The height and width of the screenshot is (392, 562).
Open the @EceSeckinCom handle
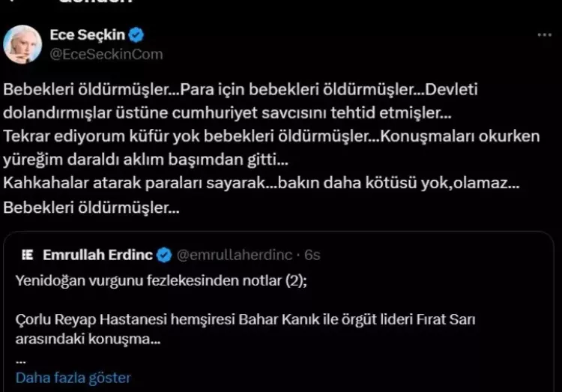click(106, 54)
